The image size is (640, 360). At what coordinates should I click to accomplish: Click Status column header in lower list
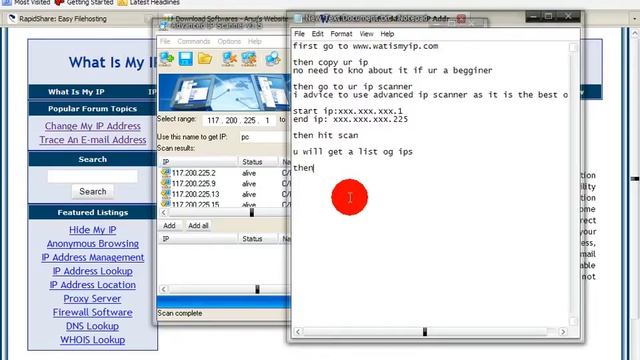[258, 239]
